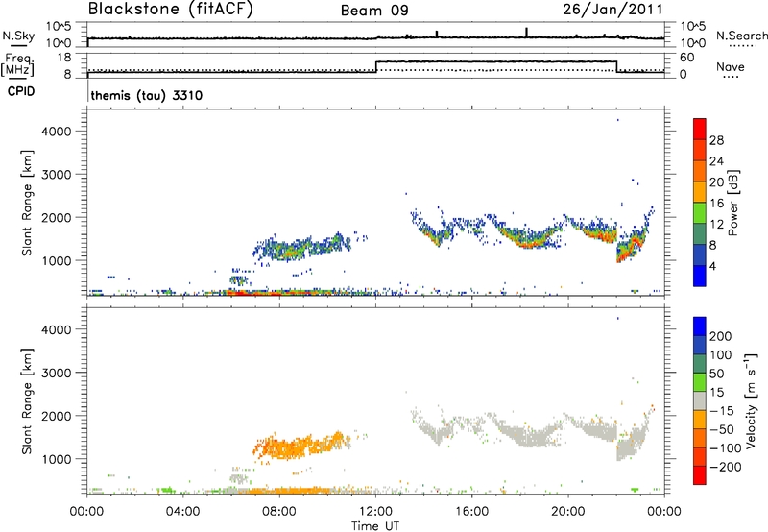Click the 'N.Sky' axis label
768x532 pixels.
(x=18, y=36)
